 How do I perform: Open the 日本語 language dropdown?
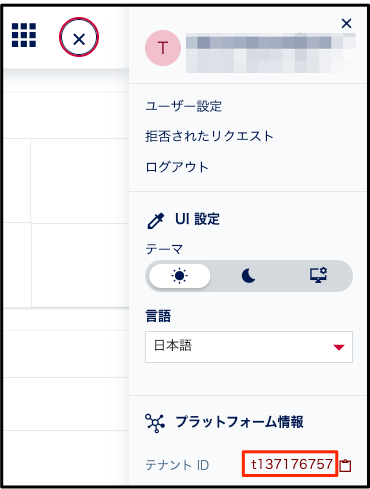(x=249, y=347)
